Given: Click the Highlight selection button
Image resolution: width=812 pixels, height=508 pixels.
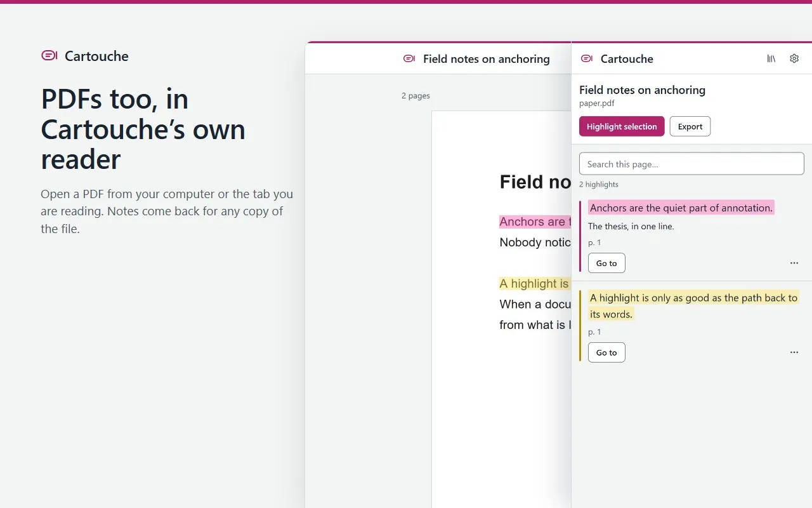Looking at the screenshot, I should (622, 126).
